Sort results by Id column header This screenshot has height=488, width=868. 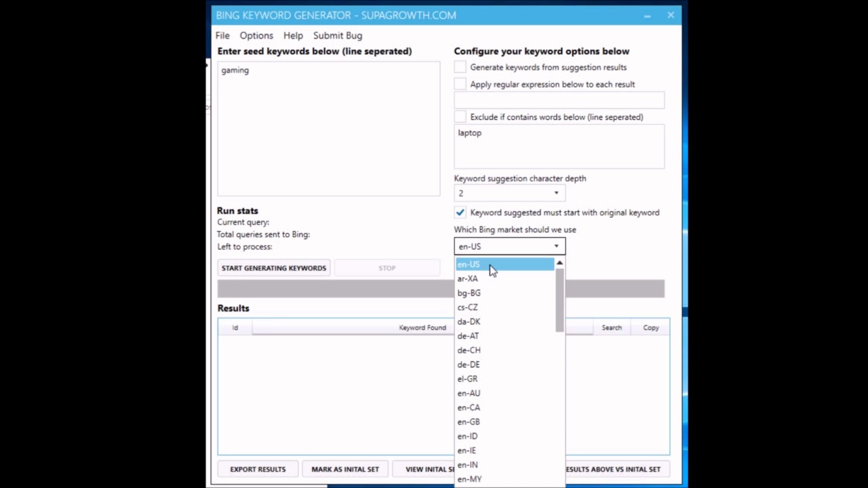tap(235, 328)
